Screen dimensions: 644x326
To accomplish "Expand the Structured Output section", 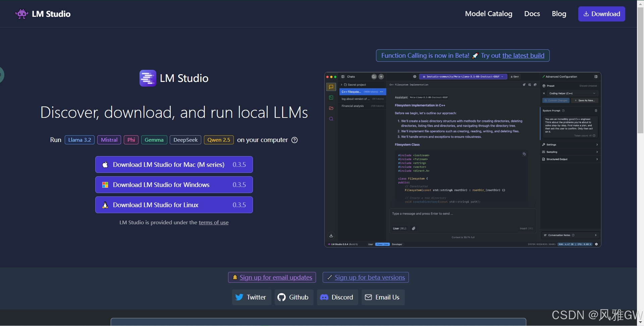I will [570, 159].
